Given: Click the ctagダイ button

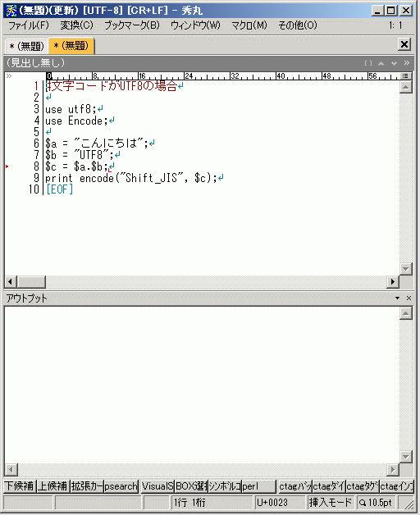Looking at the screenshot, I should click(329, 486).
